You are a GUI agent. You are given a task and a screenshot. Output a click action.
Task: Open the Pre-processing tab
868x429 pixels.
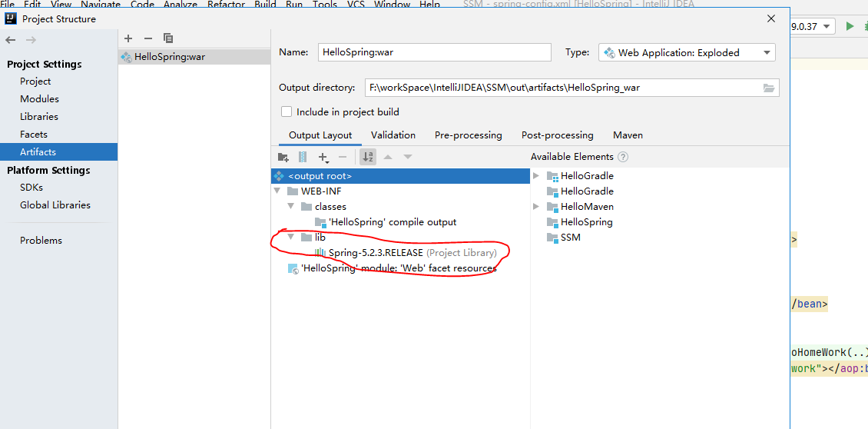coord(469,135)
